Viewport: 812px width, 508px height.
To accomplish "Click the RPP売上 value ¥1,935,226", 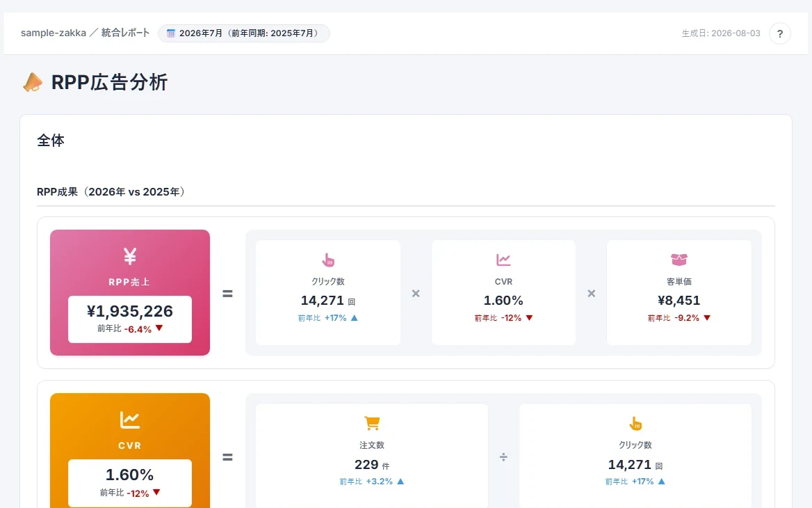I will 130,311.
